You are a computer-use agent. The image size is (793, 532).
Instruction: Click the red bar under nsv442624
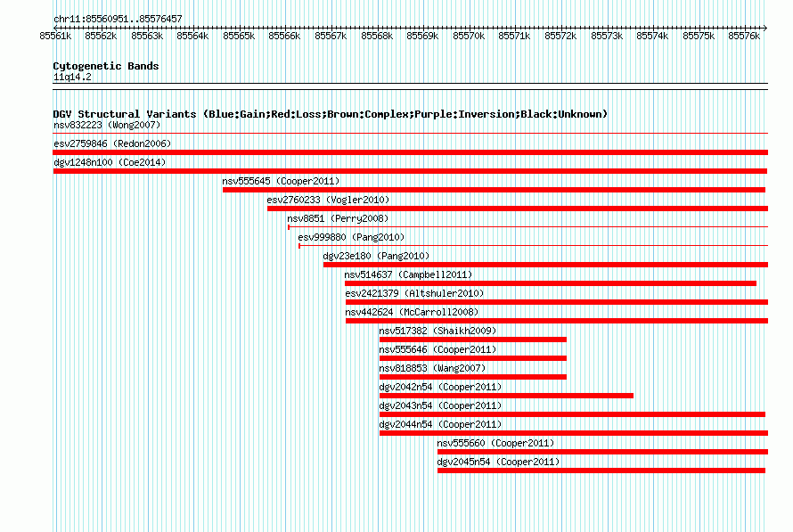tap(557, 321)
